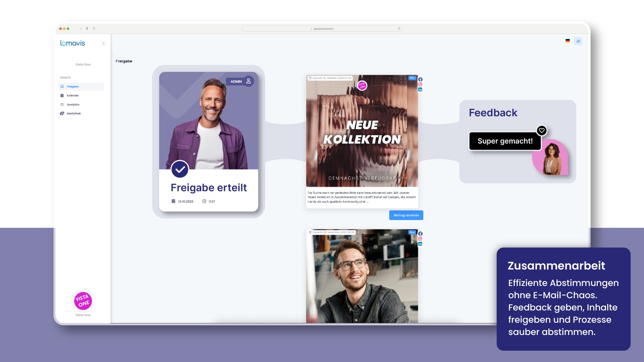Open the JK user avatar menu
Viewport: 644px width, 362px height.
(x=578, y=41)
